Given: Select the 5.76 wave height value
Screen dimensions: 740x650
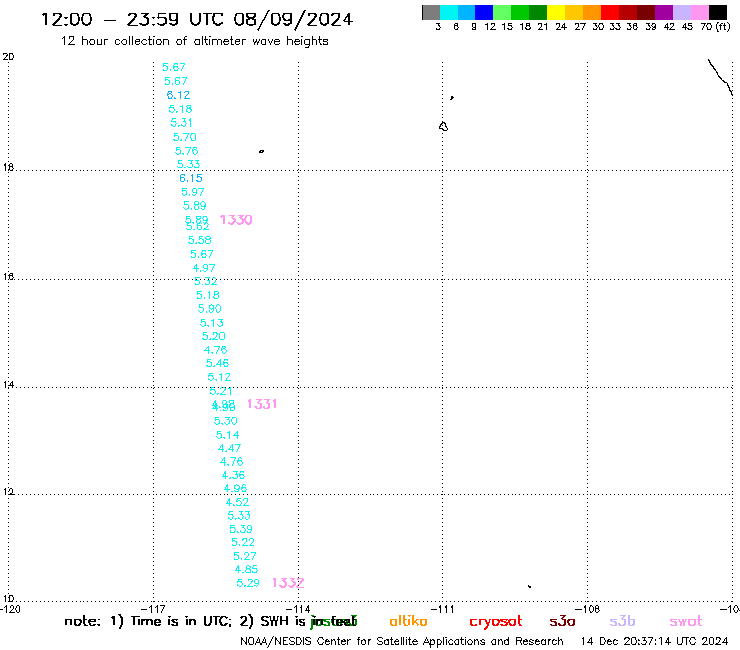Looking at the screenshot, I should coord(186,151).
